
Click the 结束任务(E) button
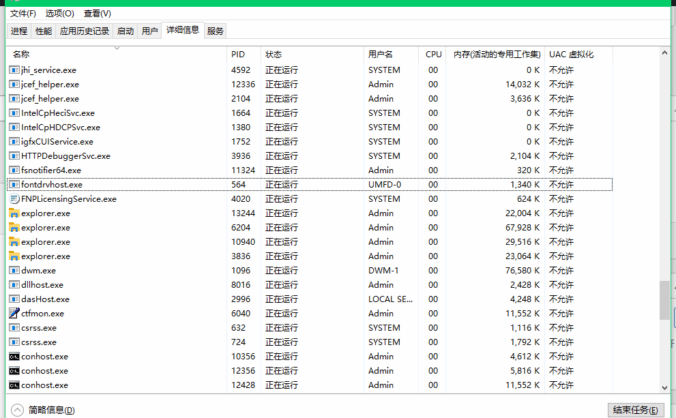(635, 410)
